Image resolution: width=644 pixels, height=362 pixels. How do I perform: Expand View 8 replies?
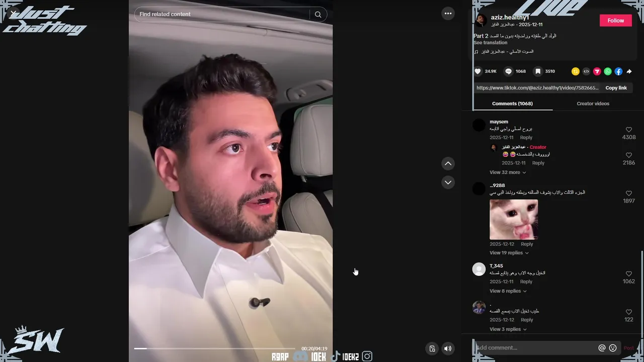point(508,291)
